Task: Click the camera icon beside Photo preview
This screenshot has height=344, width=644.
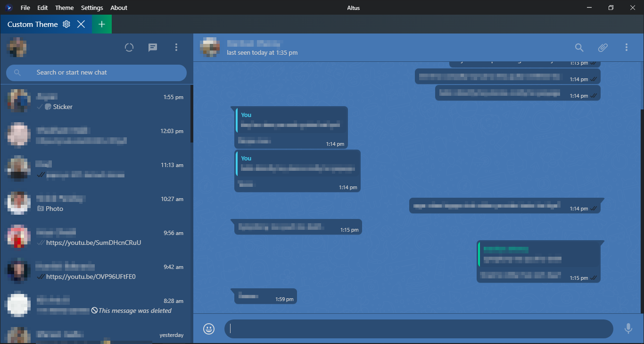Action: tap(41, 209)
